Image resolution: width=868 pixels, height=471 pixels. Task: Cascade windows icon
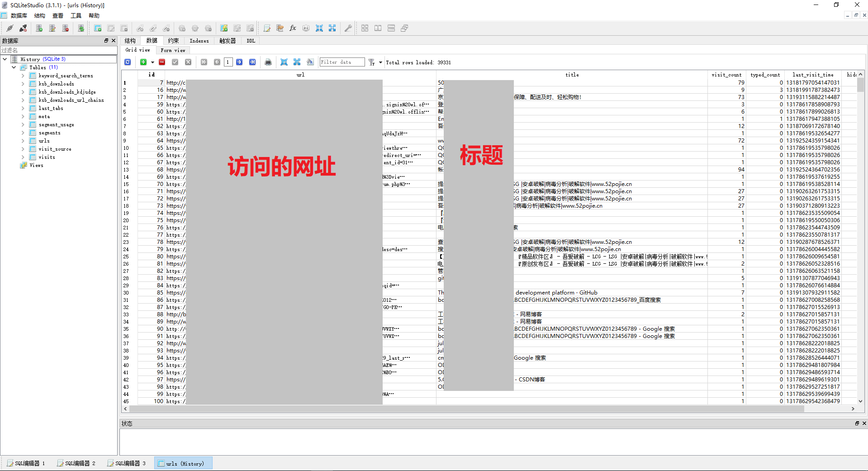pos(404,28)
